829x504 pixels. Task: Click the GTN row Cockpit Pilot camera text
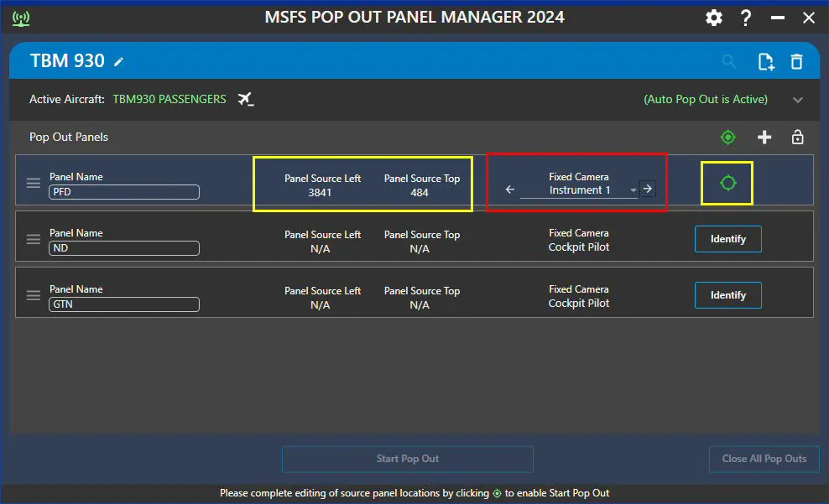tap(578, 303)
